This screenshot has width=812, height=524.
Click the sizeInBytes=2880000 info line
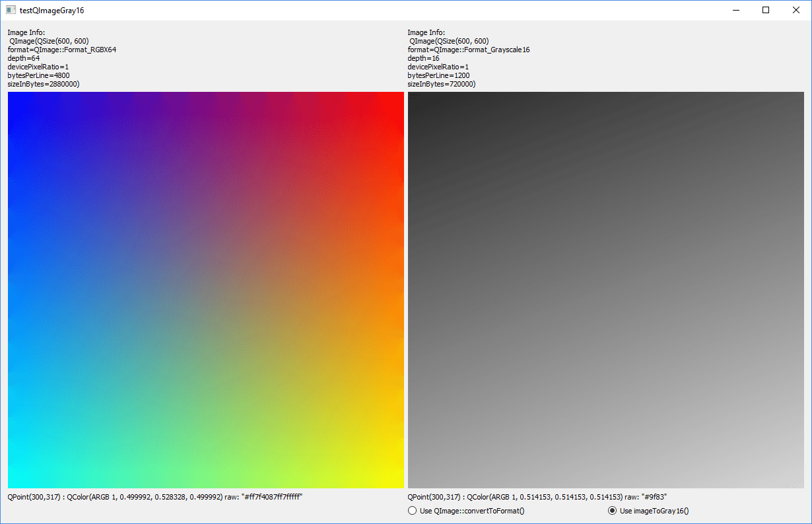coord(44,84)
